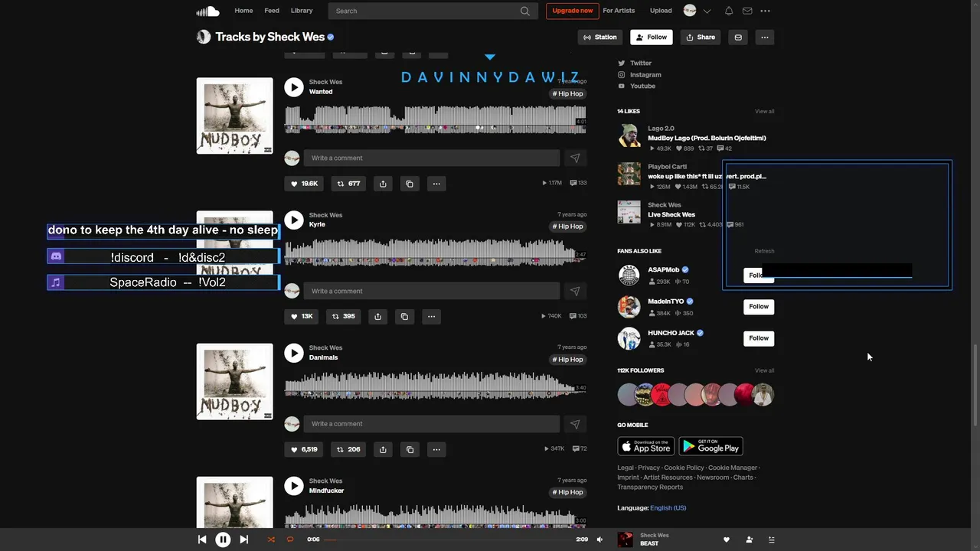Copy link for the track Danimals
980x551 pixels.
[x=410, y=449]
